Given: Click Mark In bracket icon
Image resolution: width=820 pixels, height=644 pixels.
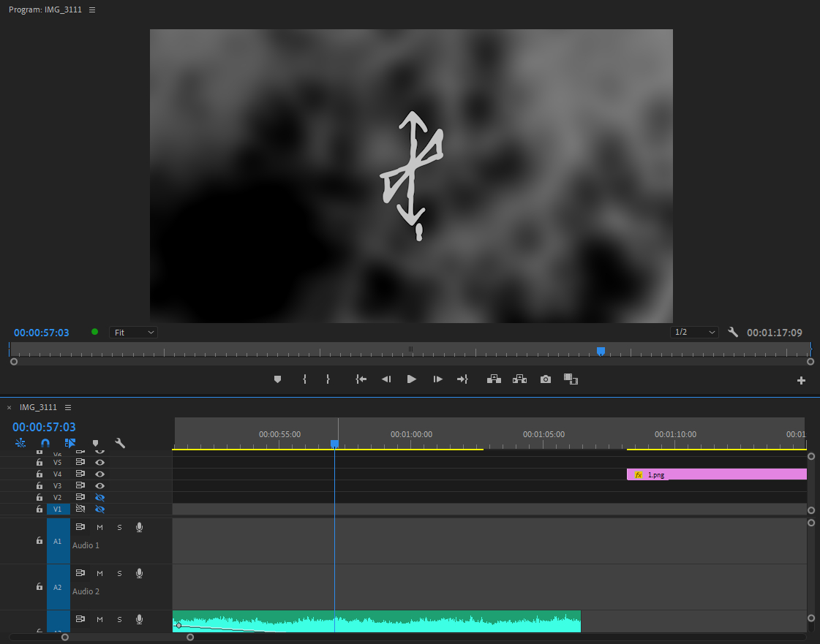Looking at the screenshot, I should pyautogui.click(x=304, y=379).
